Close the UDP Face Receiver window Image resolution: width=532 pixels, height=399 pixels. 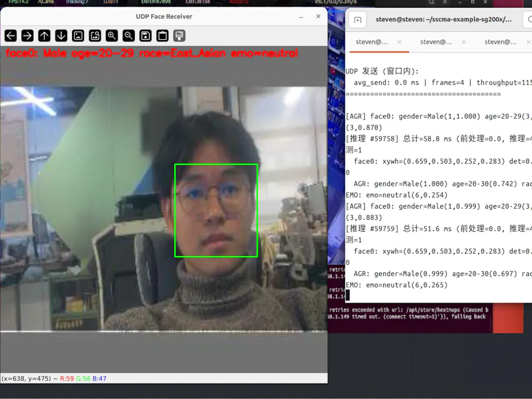coord(318,17)
